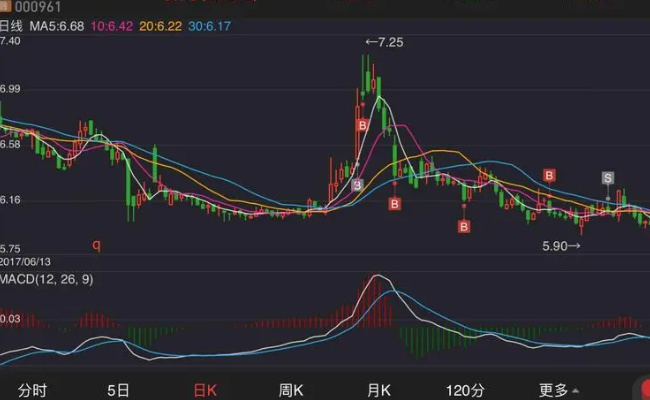The height and width of the screenshot is (400, 650).
Task: Click the 日线 chart type label
Action: pos(11,27)
